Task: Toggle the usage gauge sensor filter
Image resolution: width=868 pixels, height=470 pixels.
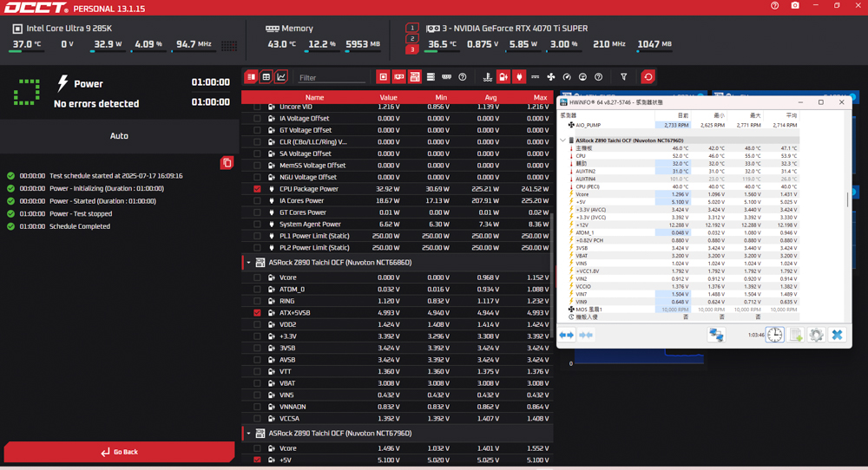Action: (x=582, y=77)
